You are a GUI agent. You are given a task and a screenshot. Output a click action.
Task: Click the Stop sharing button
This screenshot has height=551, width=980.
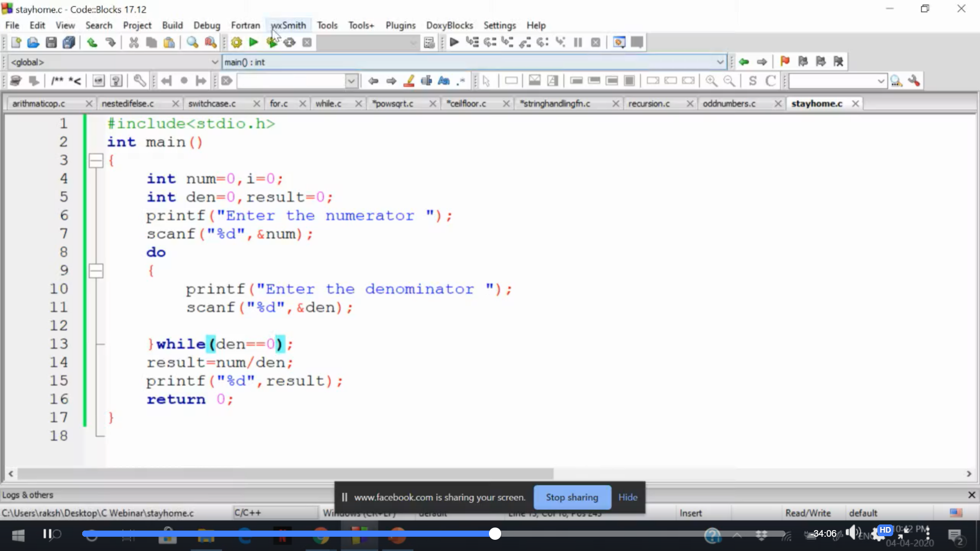pyautogui.click(x=572, y=497)
